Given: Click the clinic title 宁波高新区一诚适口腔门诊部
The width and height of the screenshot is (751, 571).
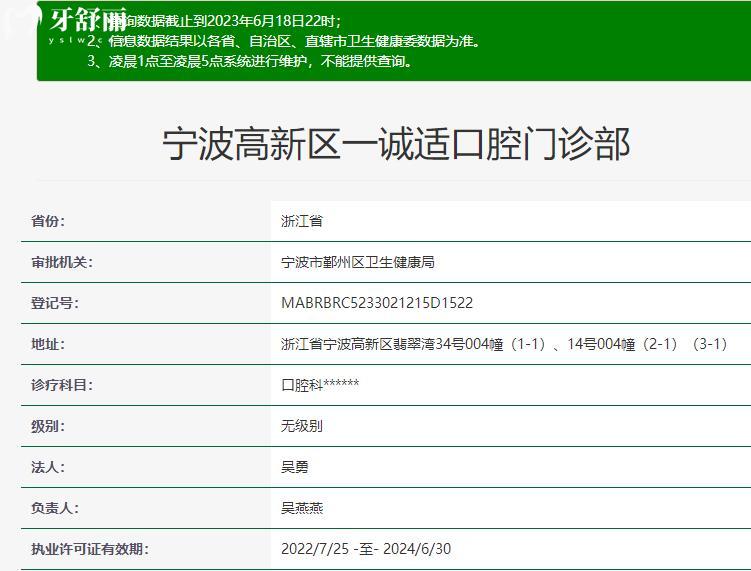Looking at the screenshot, I should point(396,144).
